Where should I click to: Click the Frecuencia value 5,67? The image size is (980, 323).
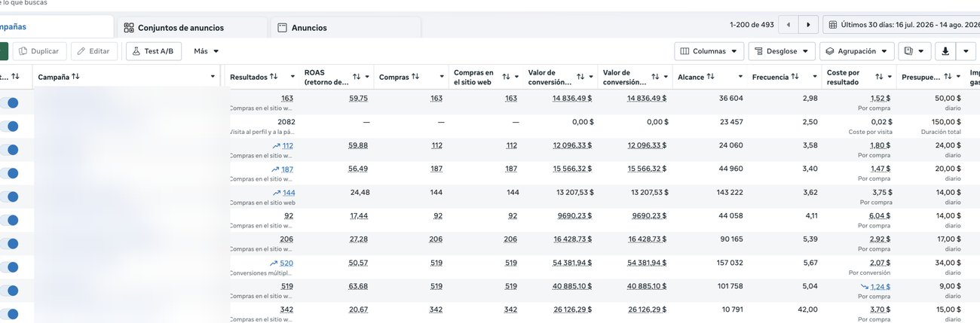click(810, 264)
